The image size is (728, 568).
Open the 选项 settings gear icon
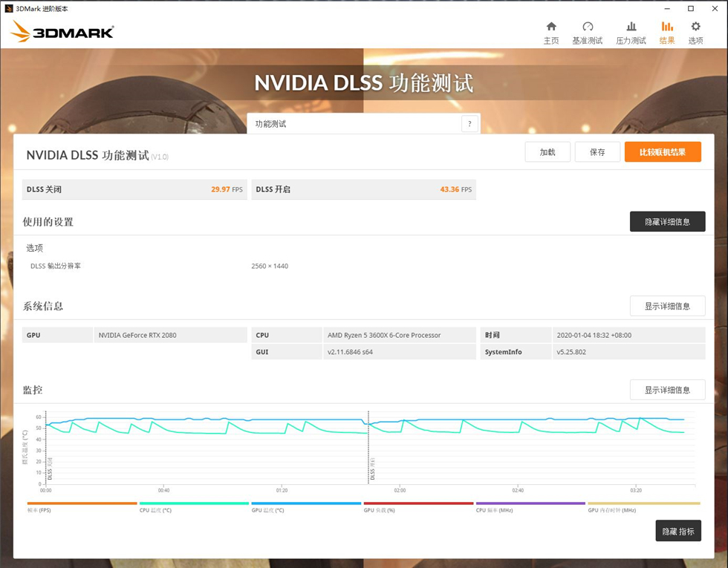click(695, 30)
